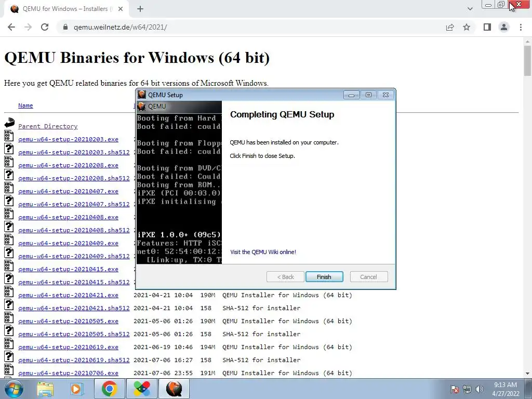Reload the qemu.weilnetz.de page
Viewport: 532px width, 399px height.
pyautogui.click(x=45, y=27)
